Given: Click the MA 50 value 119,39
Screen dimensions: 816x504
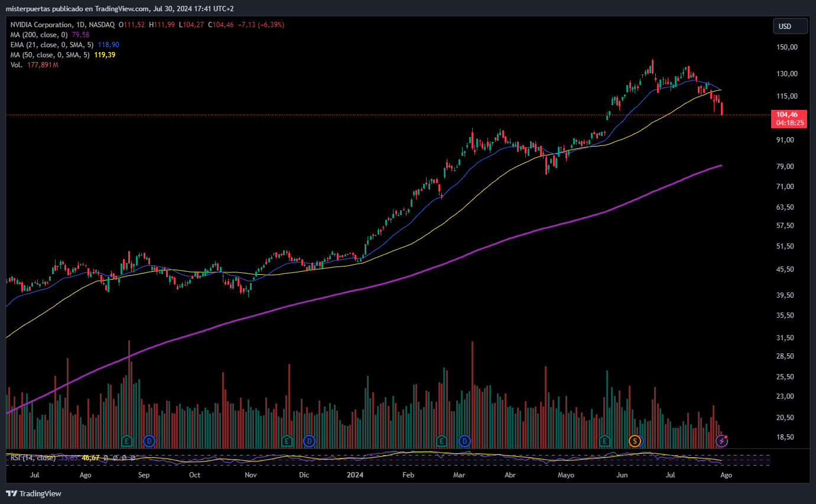Looking at the screenshot, I should (x=105, y=55).
